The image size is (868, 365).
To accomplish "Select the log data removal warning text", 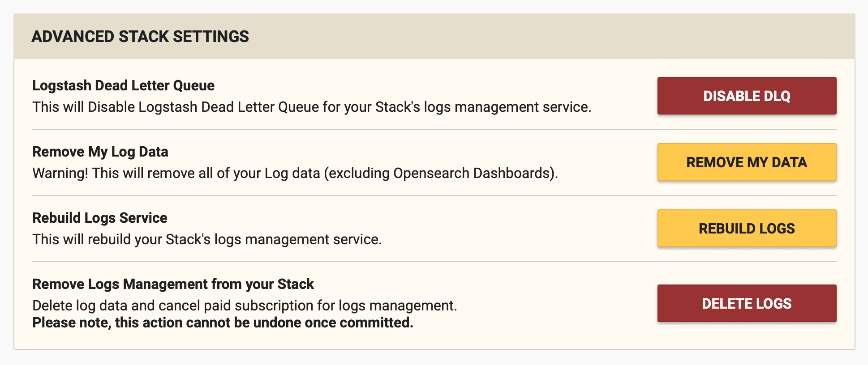I will pyautogui.click(x=295, y=173).
